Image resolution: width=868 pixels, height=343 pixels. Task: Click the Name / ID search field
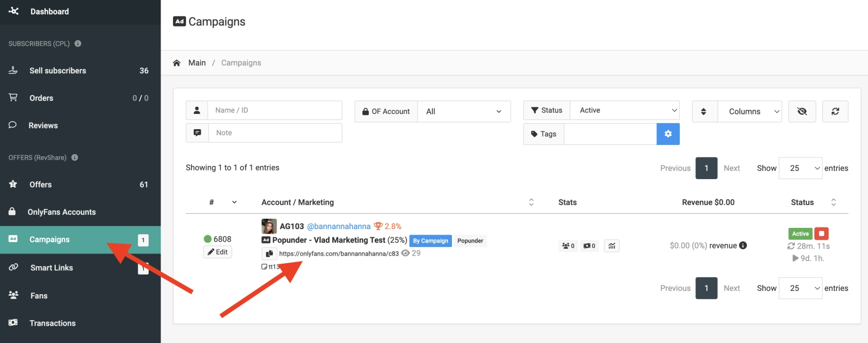pos(275,110)
